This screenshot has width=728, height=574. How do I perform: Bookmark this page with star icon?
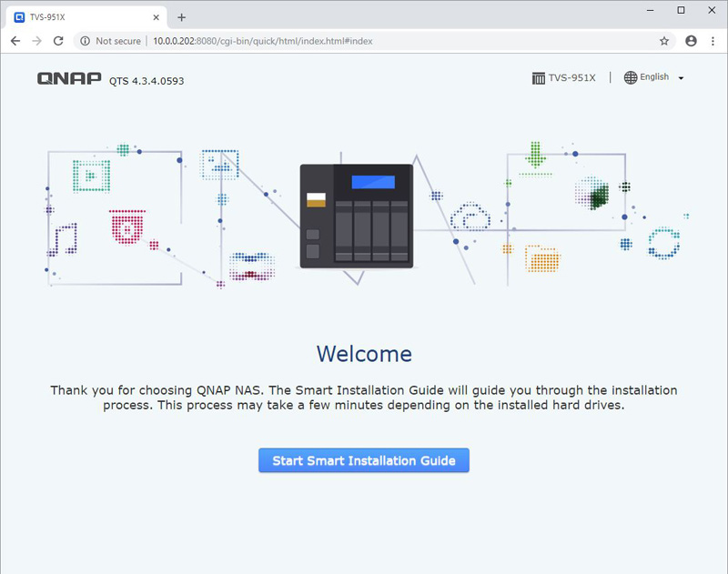tap(664, 41)
